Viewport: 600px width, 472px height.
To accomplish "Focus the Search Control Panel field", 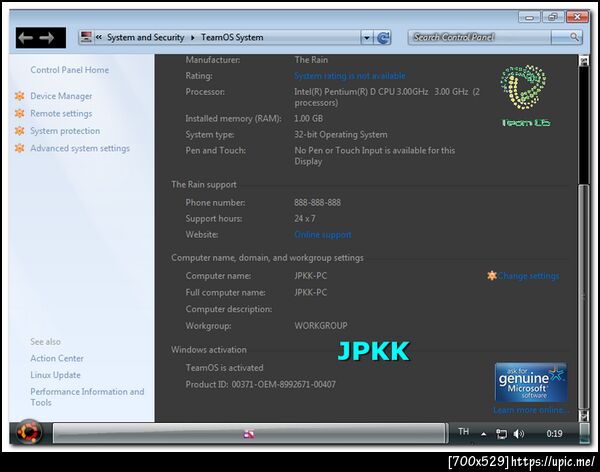I will coord(480,37).
